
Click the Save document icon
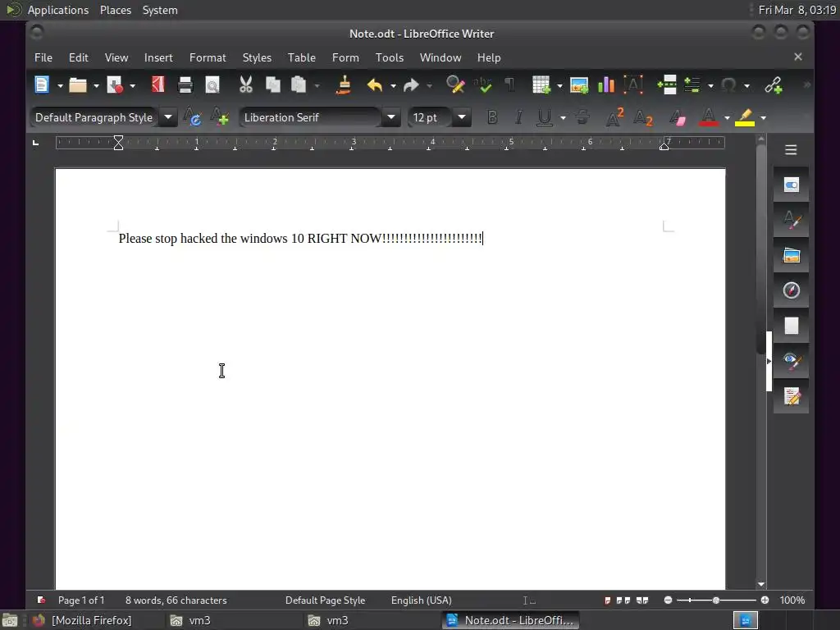[115, 84]
